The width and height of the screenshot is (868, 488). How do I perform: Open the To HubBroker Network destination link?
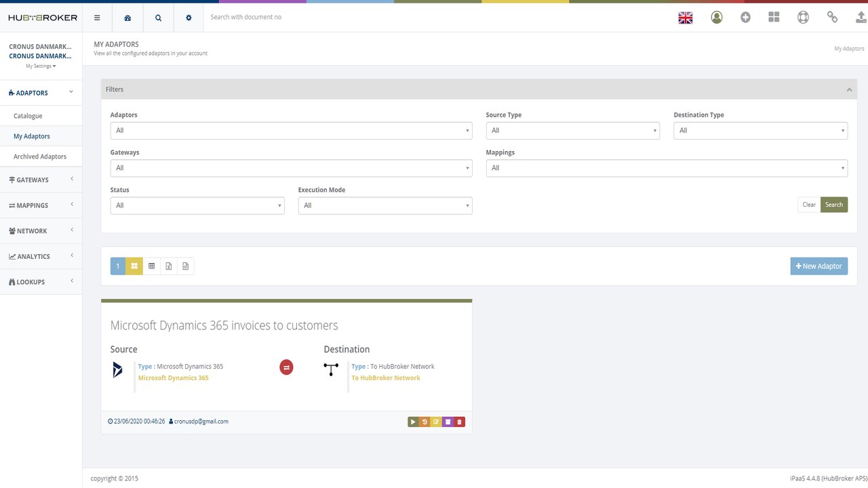386,378
